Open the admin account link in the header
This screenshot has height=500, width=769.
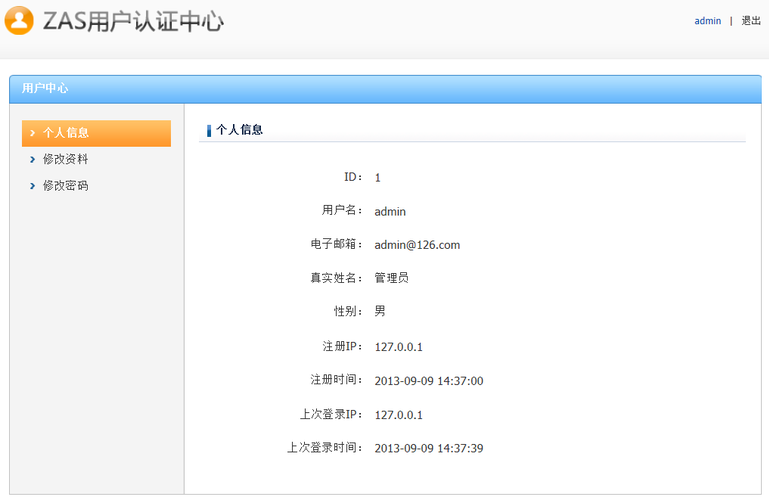tap(707, 21)
